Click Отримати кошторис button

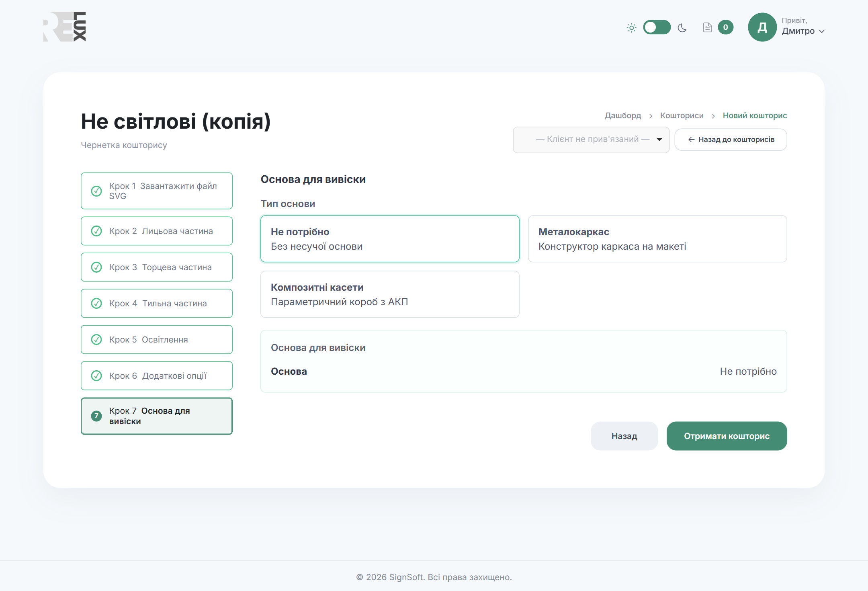(727, 436)
